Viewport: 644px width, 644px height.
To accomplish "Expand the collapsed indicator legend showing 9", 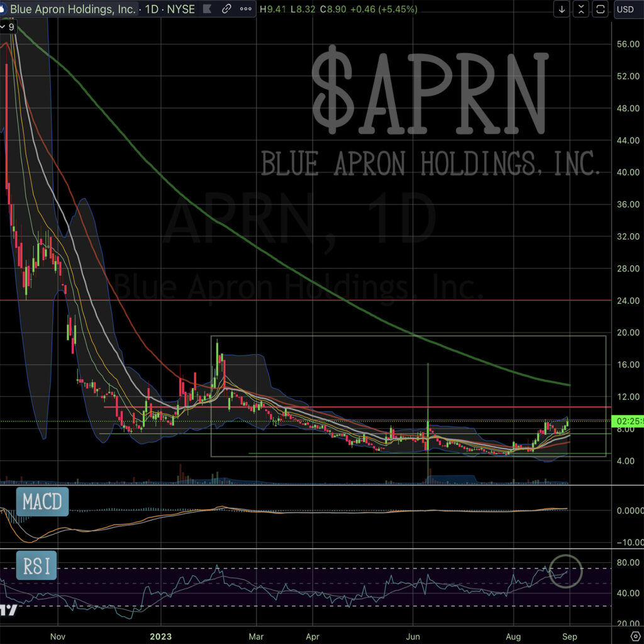I will click(x=8, y=27).
